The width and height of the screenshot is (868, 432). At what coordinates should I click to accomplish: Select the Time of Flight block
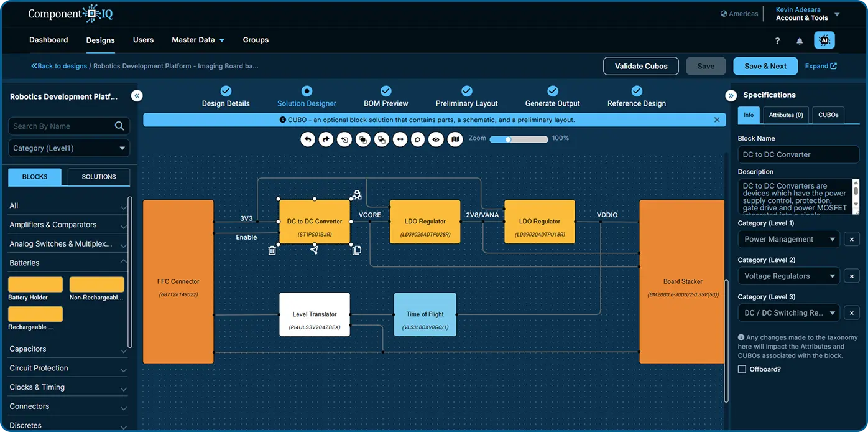[425, 314]
